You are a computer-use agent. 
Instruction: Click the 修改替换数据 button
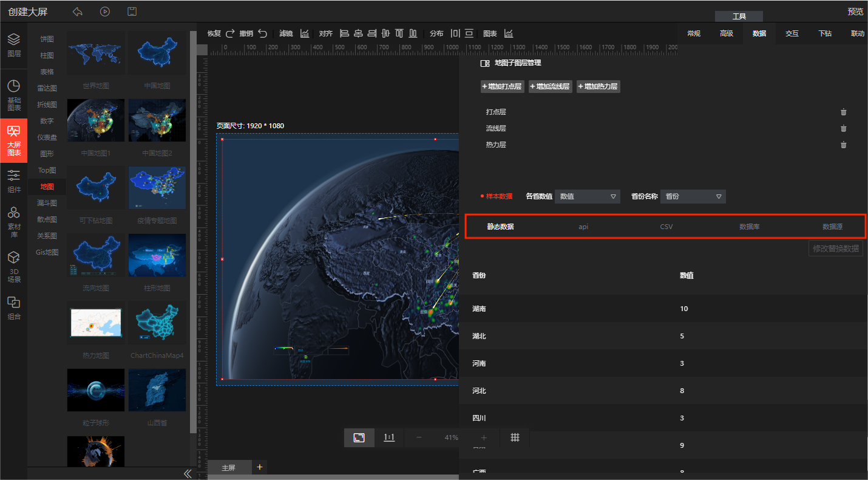[x=835, y=249]
